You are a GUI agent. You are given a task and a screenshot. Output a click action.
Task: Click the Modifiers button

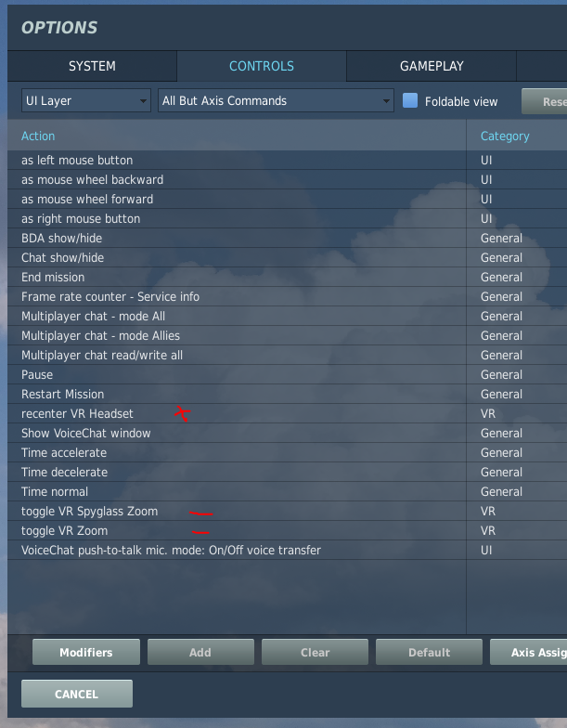pos(85,652)
